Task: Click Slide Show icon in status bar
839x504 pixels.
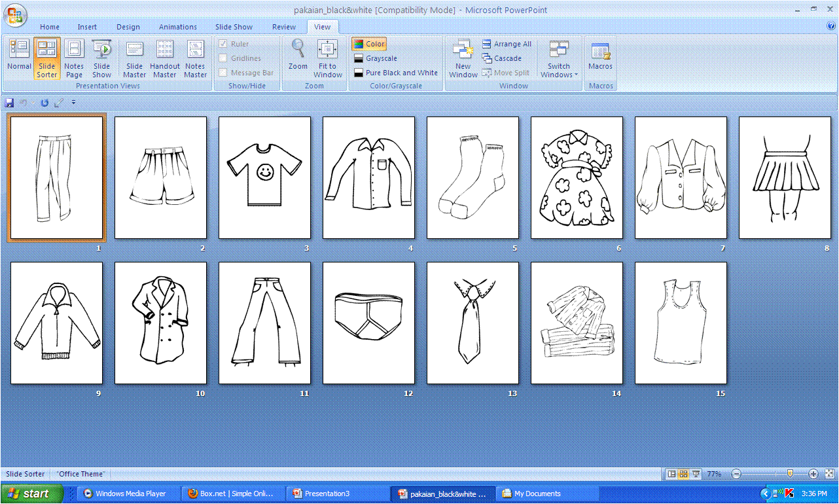Action: (696, 474)
